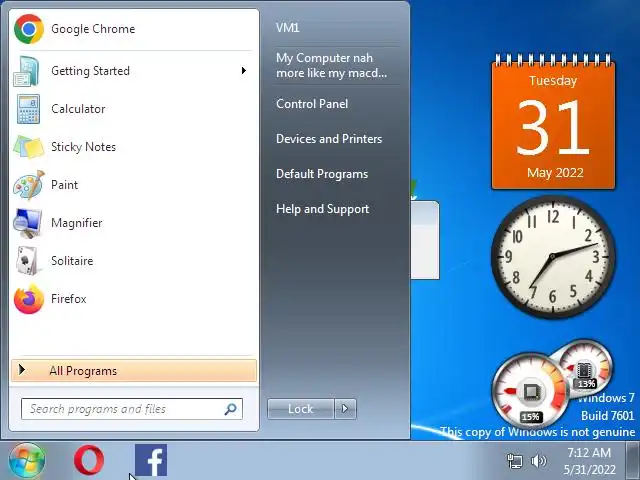Start Paint from the palette icon
640x480 pixels.
29,185
